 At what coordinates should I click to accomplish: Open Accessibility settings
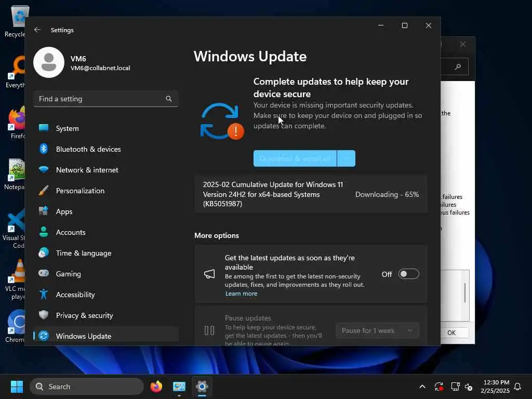click(106, 295)
